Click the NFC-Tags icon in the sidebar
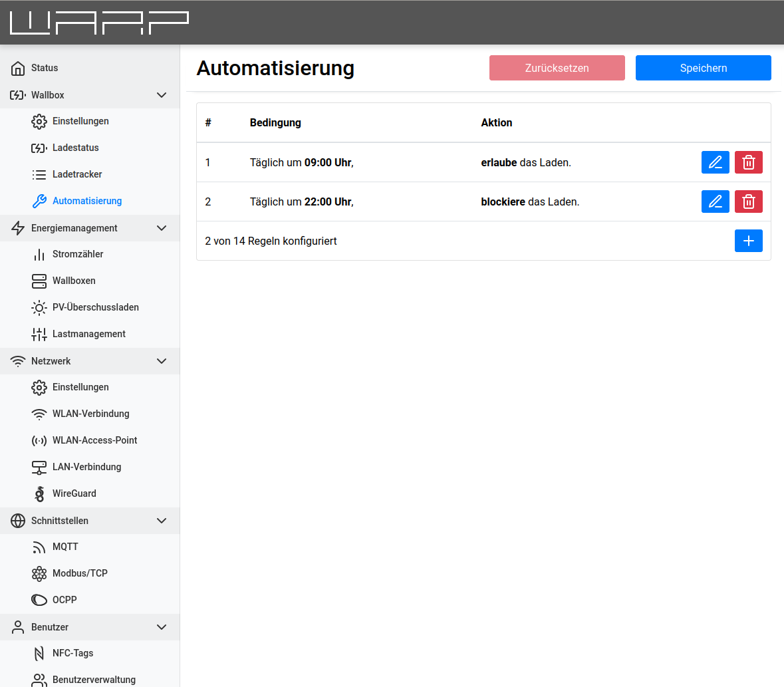The width and height of the screenshot is (784, 687). [x=39, y=653]
